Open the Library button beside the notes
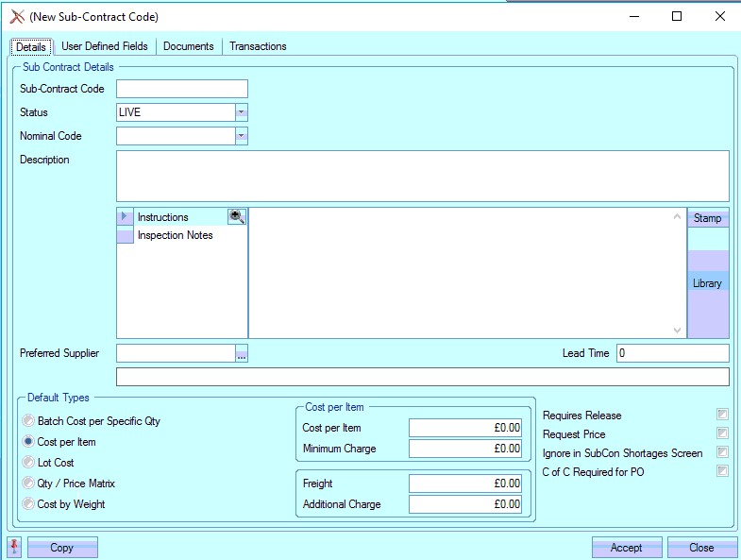Image resolution: width=741 pixels, height=560 pixels. (707, 283)
